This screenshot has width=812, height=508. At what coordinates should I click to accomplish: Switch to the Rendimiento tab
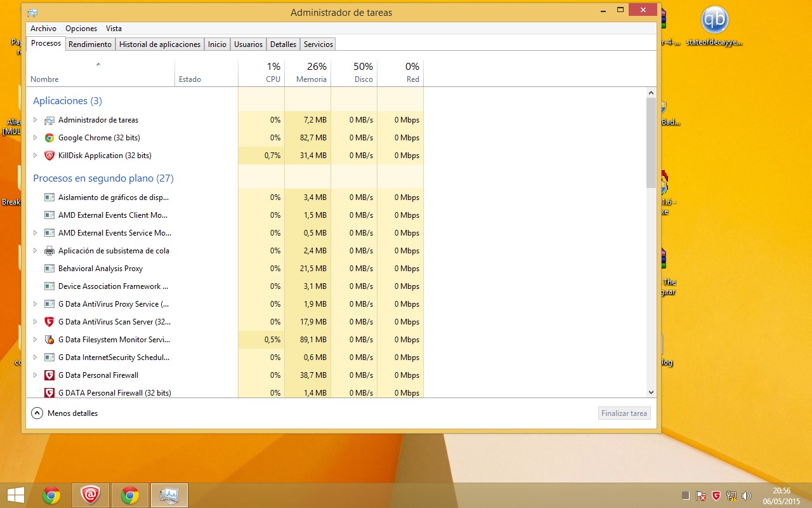pos(90,44)
